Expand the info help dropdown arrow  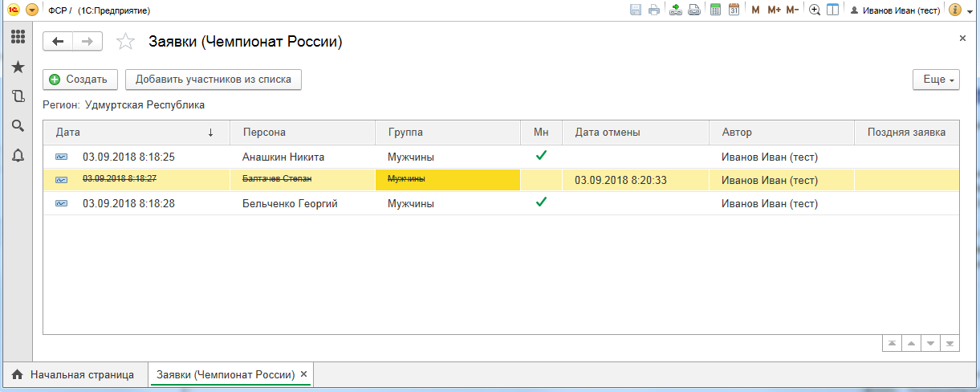pos(970,10)
